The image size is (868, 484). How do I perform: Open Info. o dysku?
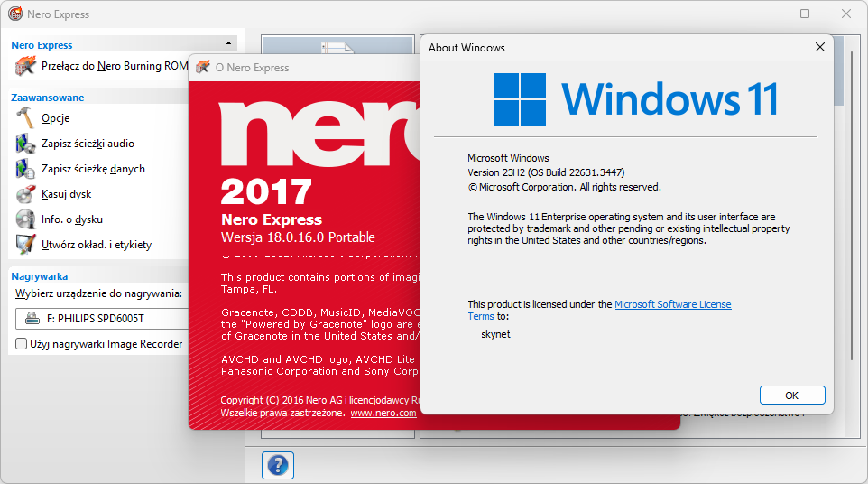point(72,219)
